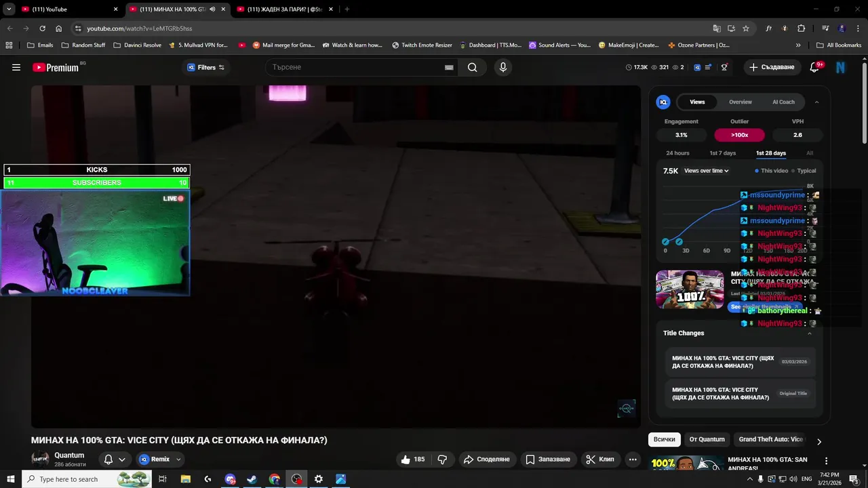Open the San Andreas recommended video thumbnail
Viewport: 868px width, 488px height.
click(x=686, y=464)
